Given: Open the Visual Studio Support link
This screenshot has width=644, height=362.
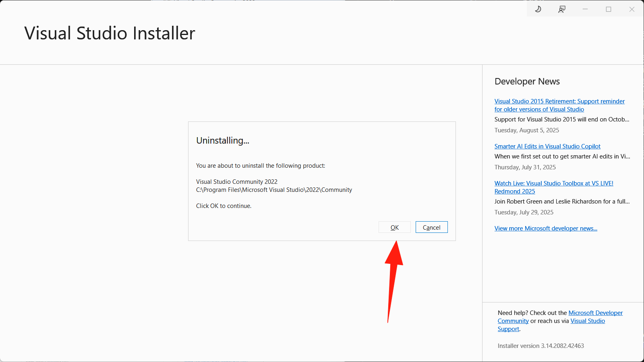Looking at the screenshot, I should point(588,321).
